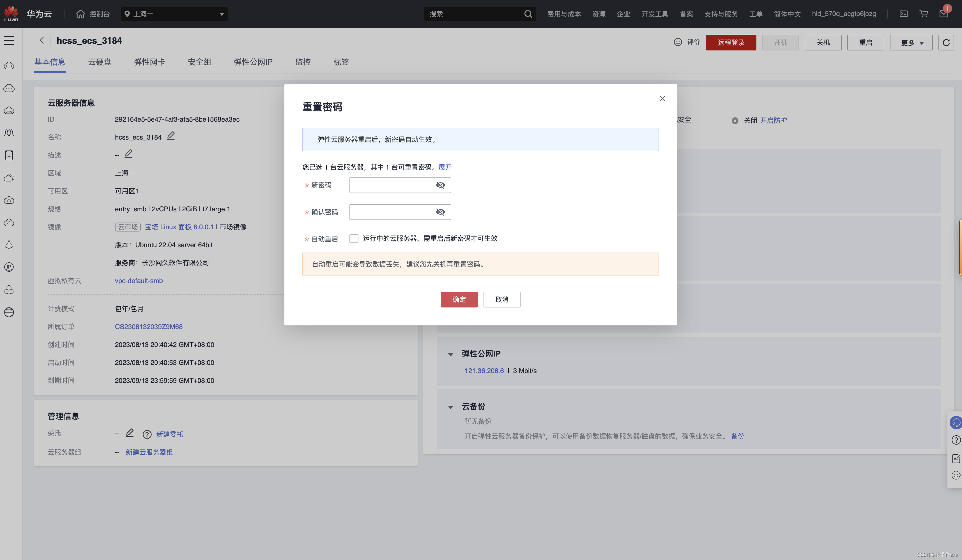Expand the 更多 dropdown button
This screenshot has width=962, height=560.
click(911, 43)
